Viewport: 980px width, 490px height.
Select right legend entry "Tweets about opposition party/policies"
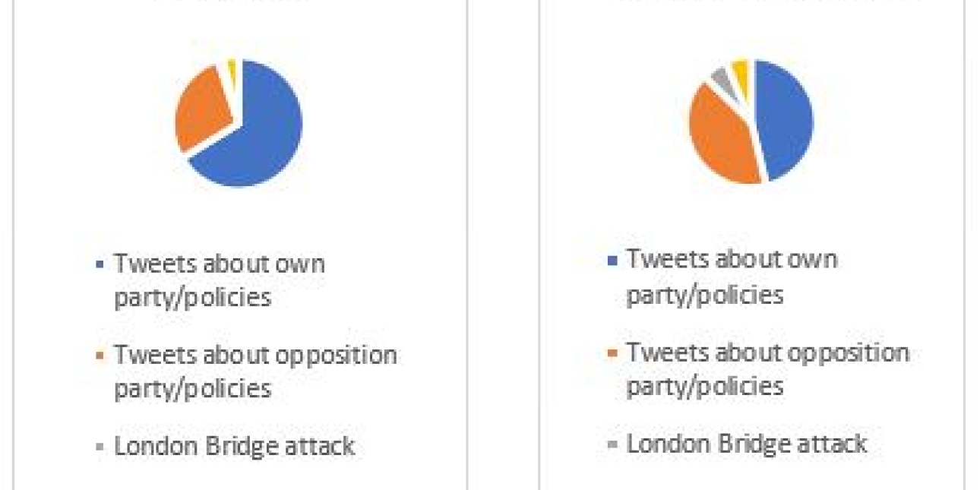[767, 368]
